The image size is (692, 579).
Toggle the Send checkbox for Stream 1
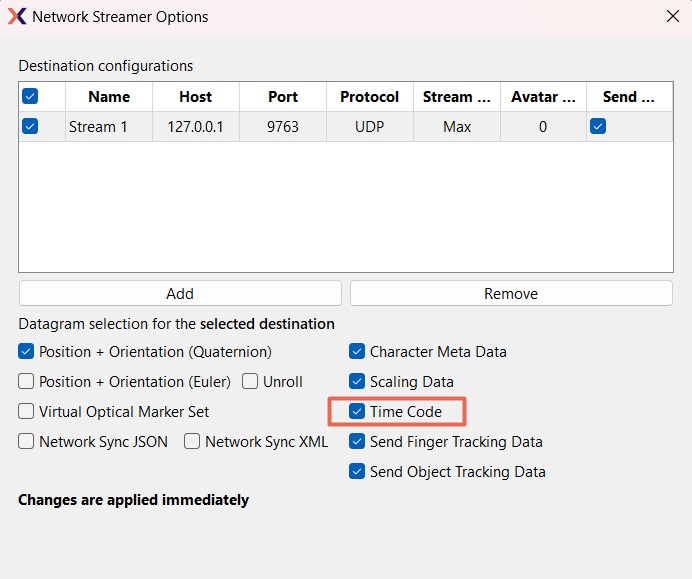coord(598,126)
